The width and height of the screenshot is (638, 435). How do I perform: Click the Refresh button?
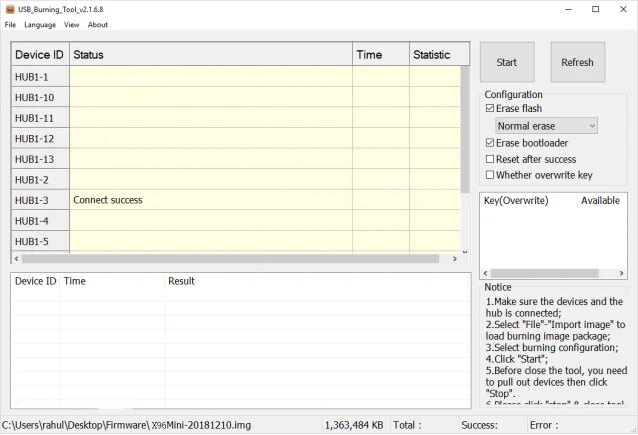click(x=577, y=62)
